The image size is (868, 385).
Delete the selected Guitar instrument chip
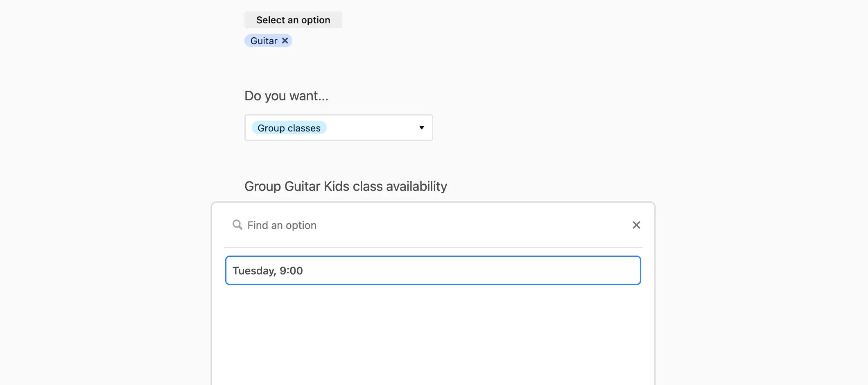tap(285, 41)
